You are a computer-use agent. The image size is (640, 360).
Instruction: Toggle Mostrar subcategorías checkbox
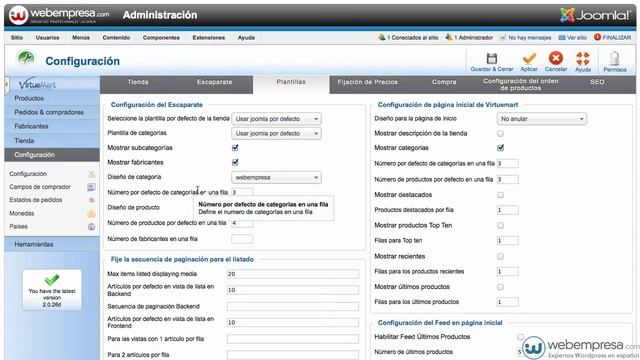(235, 148)
